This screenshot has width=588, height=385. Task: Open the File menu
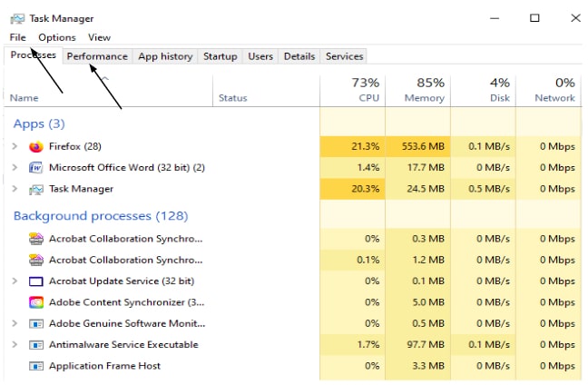pyautogui.click(x=17, y=37)
